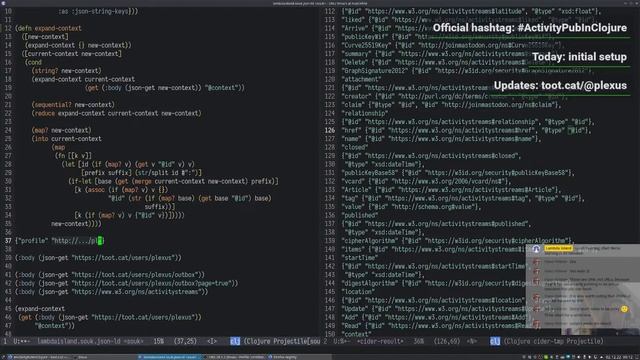Click the '(sequential? new-context)' line
This screenshot has height=360, width=640.
pyautogui.click(x=73, y=104)
